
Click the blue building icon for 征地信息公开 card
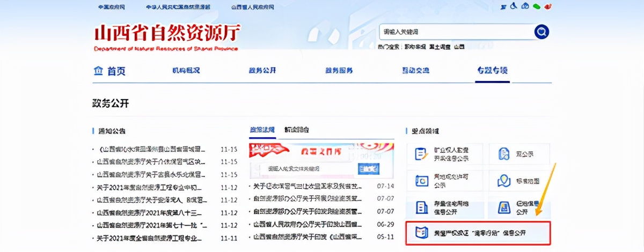point(503,207)
